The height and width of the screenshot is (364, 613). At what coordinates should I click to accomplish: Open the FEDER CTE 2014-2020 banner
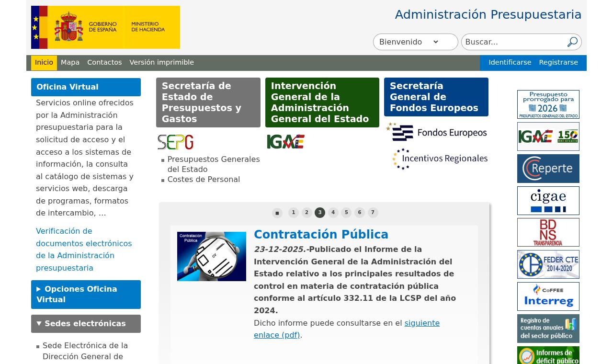(548, 264)
